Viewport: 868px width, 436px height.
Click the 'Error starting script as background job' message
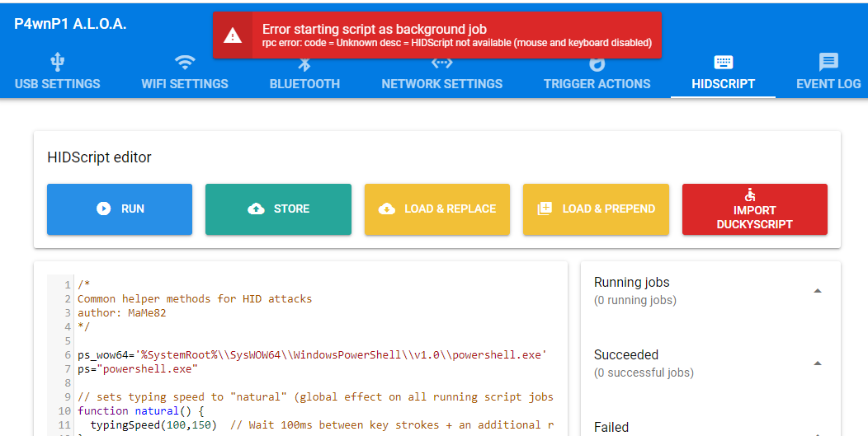[375, 30]
